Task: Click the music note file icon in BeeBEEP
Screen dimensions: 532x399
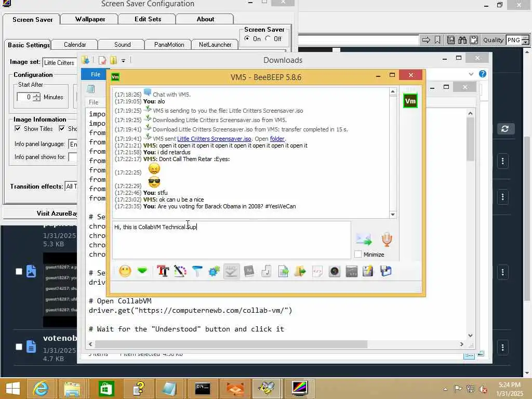Action: [x=267, y=271]
